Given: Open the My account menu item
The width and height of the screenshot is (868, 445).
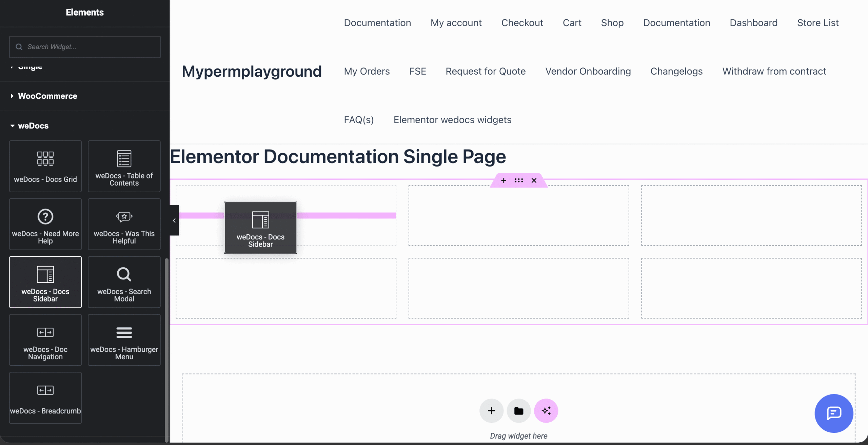Looking at the screenshot, I should tap(456, 23).
